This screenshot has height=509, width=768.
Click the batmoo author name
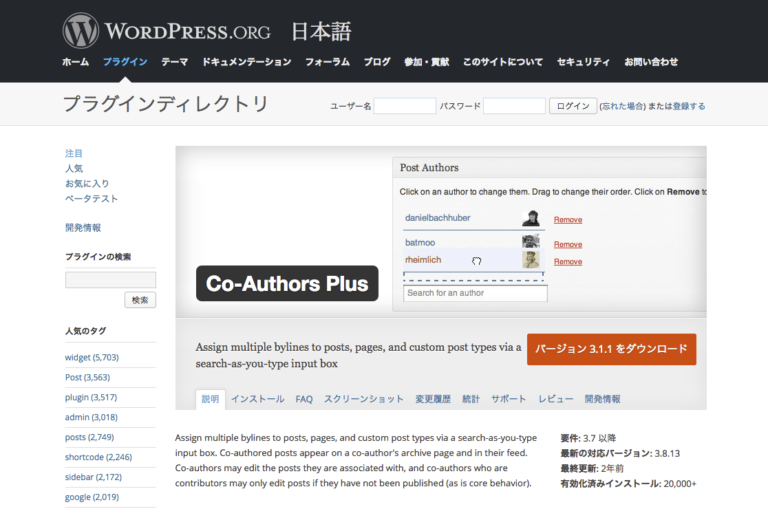click(x=420, y=242)
